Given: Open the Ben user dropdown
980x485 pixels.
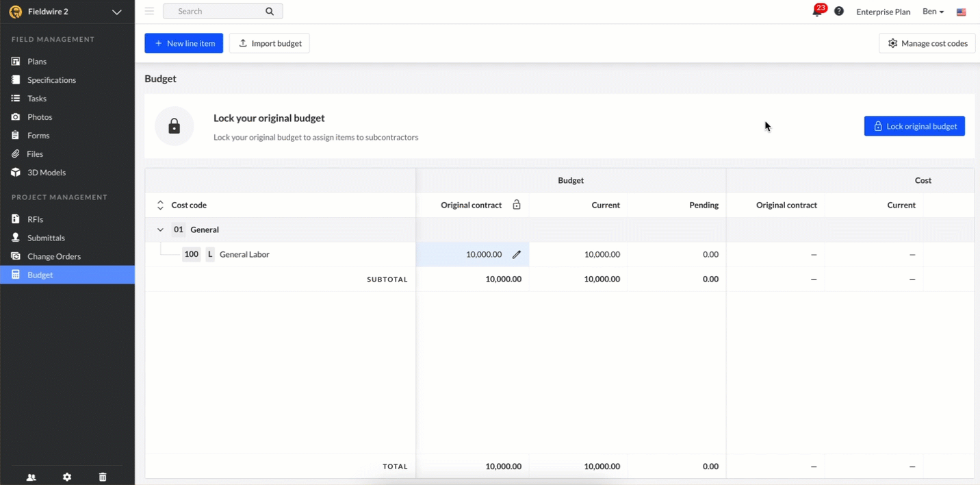Looking at the screenshot, I should [x=933, y=12].
